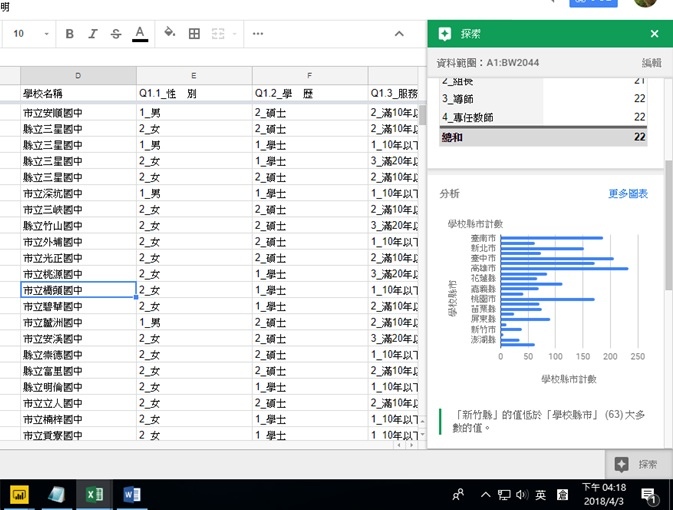Screen dimensions: 673x510
Task: Select cell 縣立富里國中
Action: pyautogui.click(x=78, y=371)
